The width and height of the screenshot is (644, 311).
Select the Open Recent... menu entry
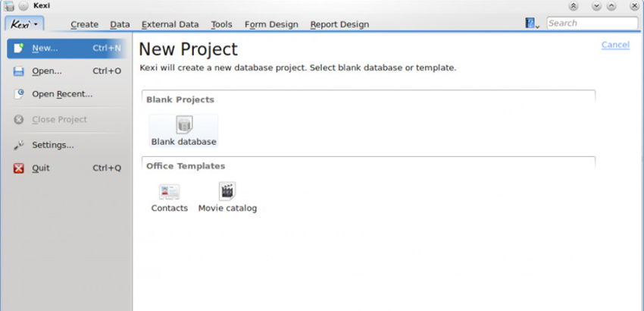[x=62, y=94]
